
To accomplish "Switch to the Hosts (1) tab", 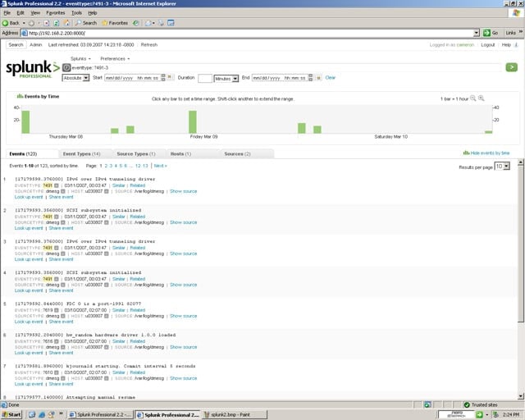I will [x=180, y=153].
